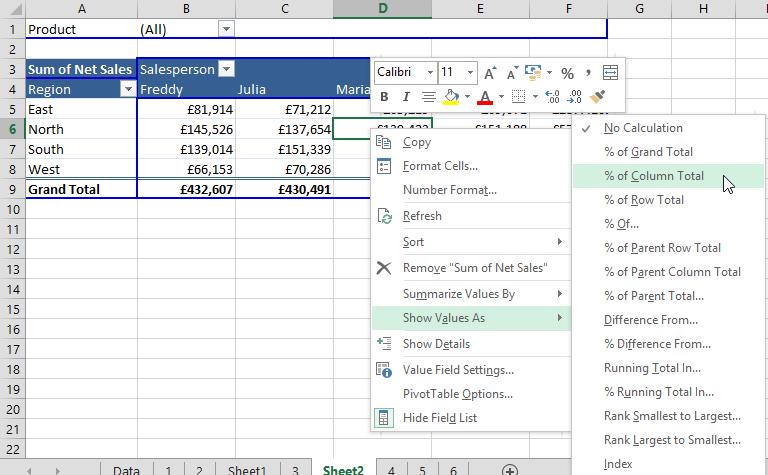Click Increase Font Size icon
The height and width of the screenshot is (475, 768).
[490, 73]
